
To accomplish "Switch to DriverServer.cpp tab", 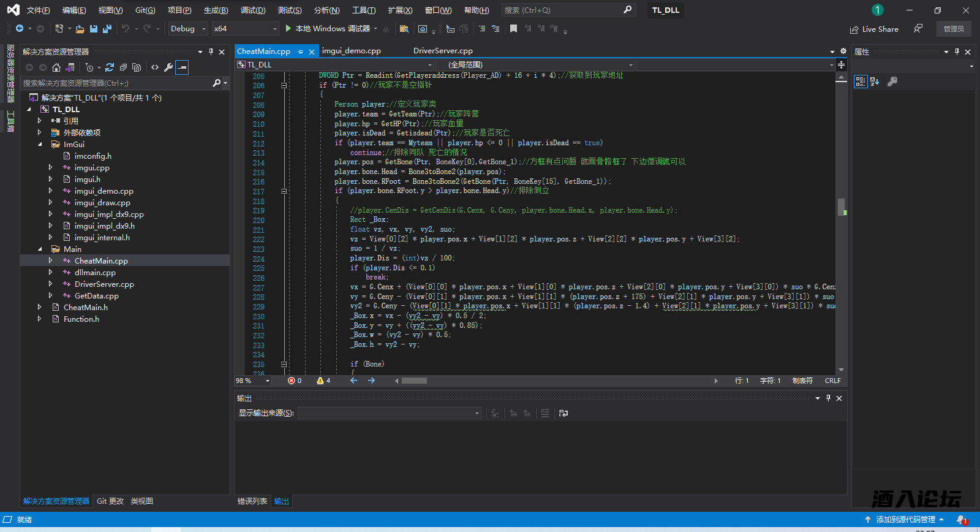I will (x=443, y=51).
